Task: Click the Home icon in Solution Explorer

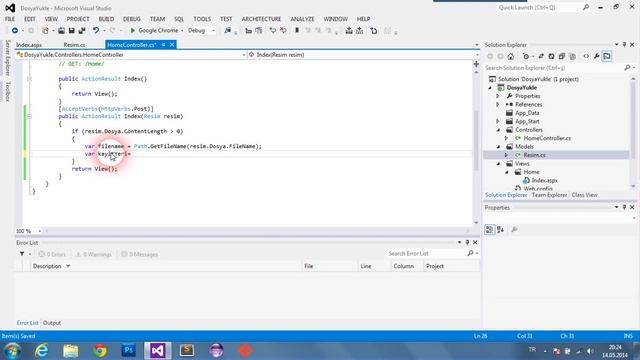Action: point(511,56)
